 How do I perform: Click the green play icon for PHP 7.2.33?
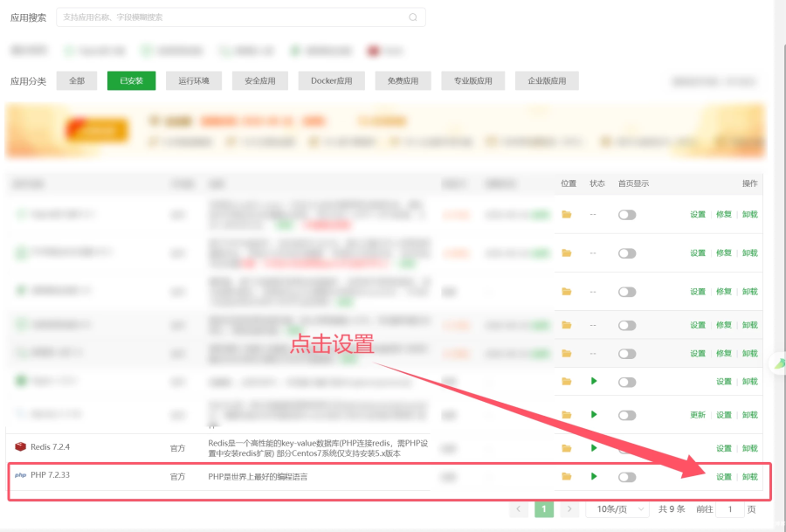tap(594, 477)
